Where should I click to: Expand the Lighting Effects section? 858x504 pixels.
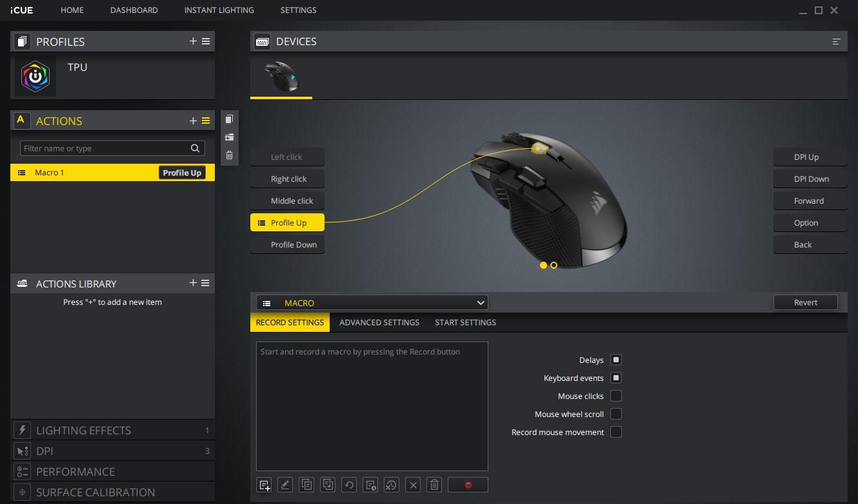coord(113,431)
